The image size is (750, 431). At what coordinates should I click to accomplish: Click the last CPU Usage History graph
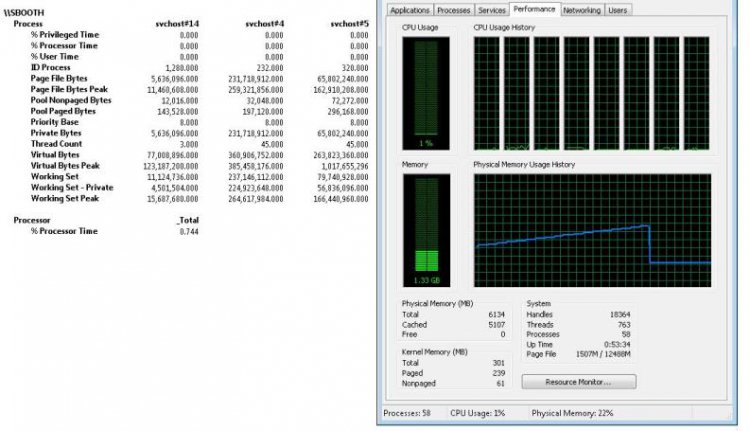coord(696,93)
